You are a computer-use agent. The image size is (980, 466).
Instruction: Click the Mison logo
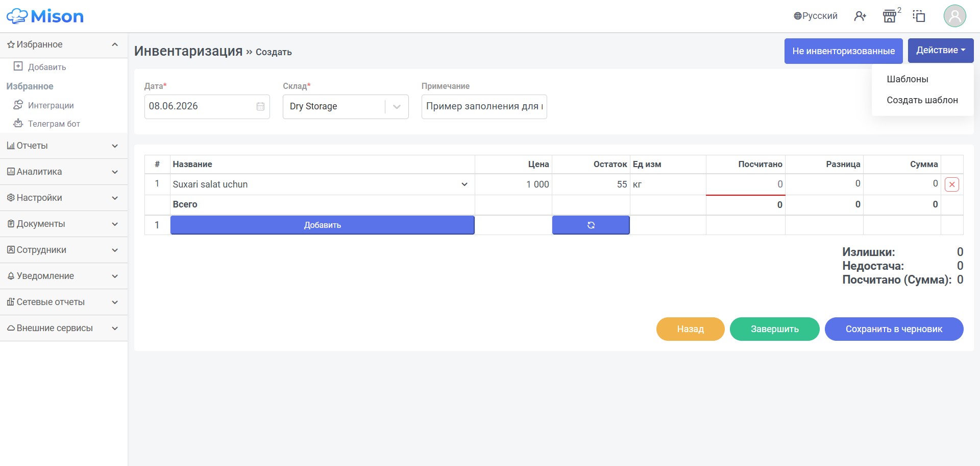45,16
